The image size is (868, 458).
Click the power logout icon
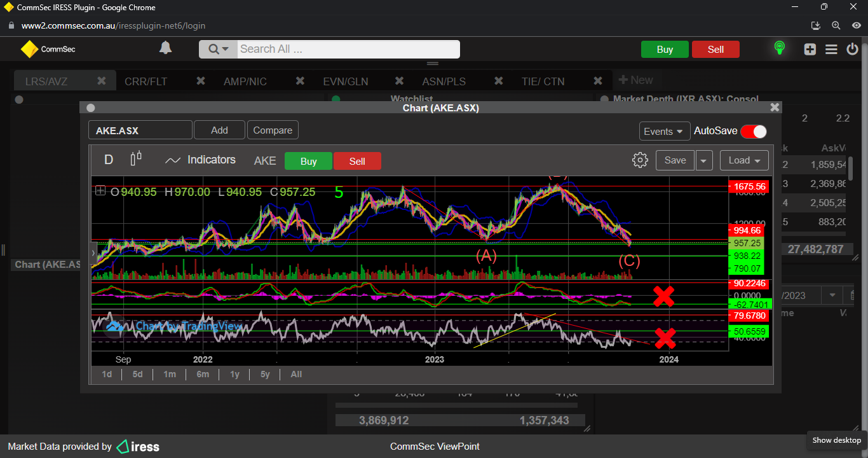[x=852, y=49]
